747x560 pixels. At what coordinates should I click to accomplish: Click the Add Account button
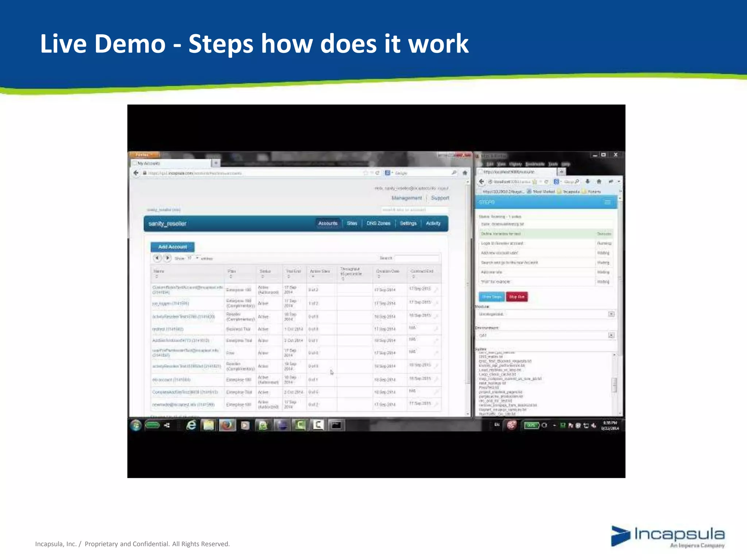pyautogui.click(x=173, y=247)
